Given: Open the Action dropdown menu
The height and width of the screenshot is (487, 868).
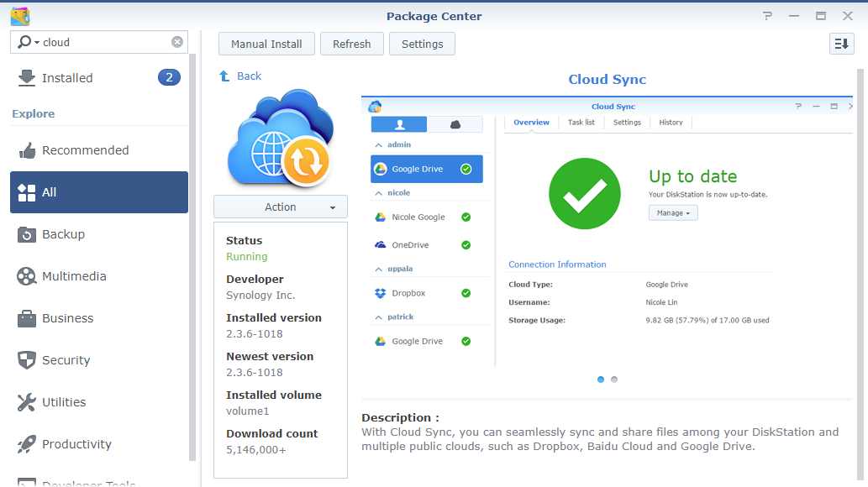Looking at the screenshot, I should tap(280, 207).
